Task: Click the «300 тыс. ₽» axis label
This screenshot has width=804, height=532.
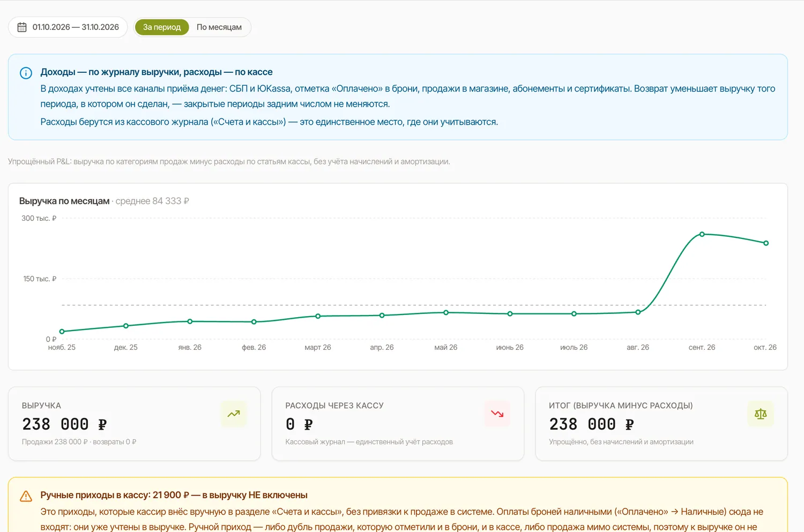Action: point(39,218)
